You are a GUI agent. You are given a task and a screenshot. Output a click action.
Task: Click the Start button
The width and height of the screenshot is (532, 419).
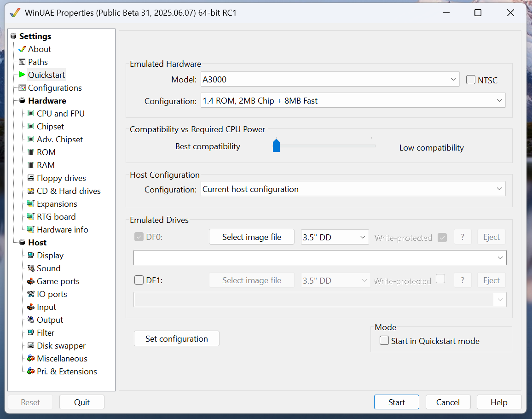[396, 402]
